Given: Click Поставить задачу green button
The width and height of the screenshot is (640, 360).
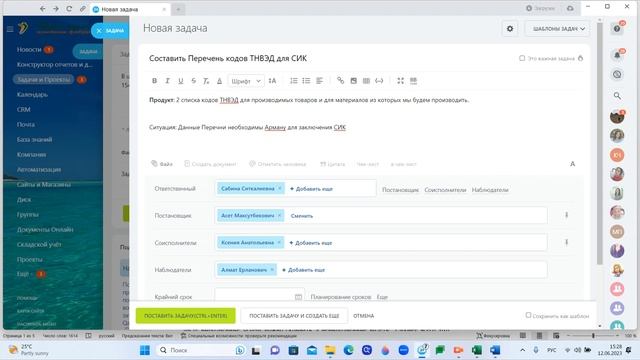Looking at the screenshot, I should pyautogui.click(x=186, y=316).
